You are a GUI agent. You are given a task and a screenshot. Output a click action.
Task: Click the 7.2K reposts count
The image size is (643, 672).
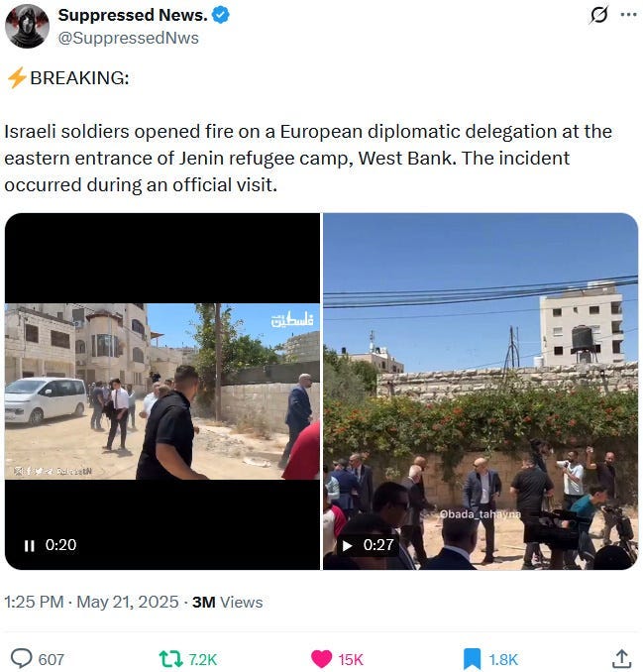[x=203, y=659]
